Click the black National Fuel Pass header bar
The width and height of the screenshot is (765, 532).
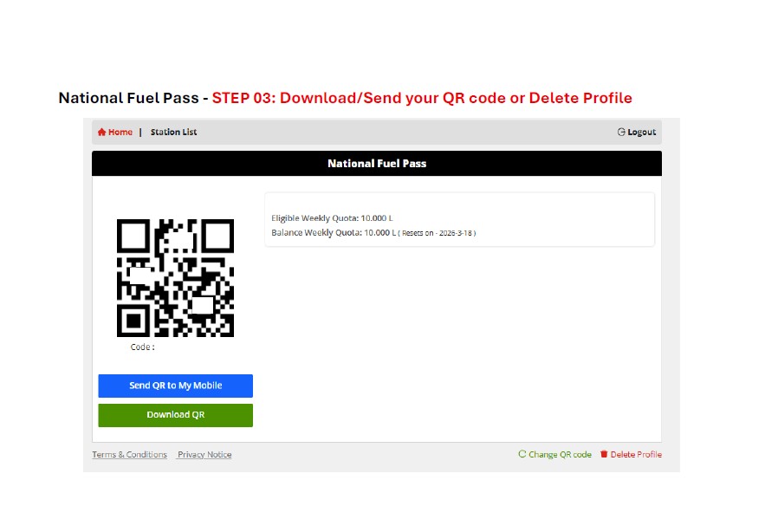click(377, 164)
